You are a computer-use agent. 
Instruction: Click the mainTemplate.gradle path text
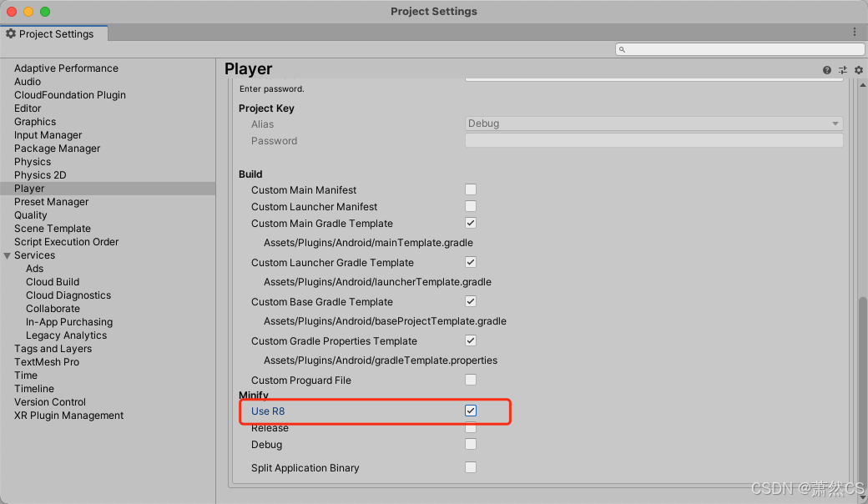(x=368, y=242)
